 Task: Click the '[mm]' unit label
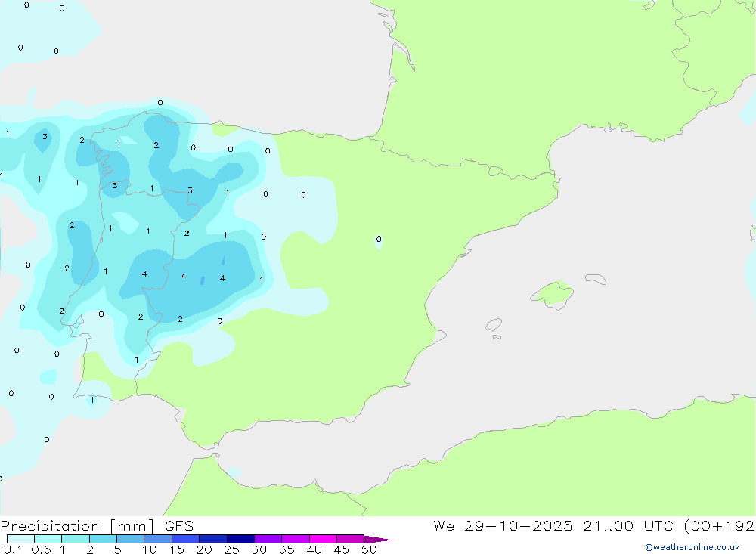[x=132, y=526]
